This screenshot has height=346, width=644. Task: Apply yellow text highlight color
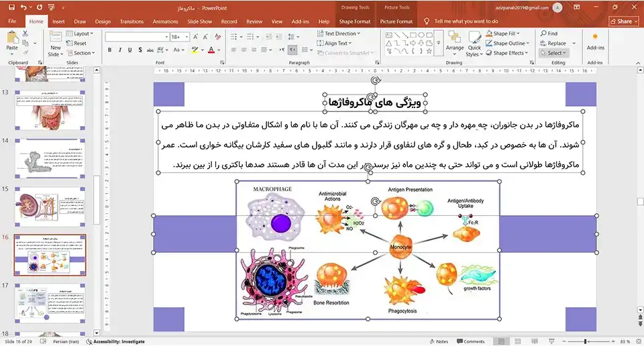pos(195,50)
